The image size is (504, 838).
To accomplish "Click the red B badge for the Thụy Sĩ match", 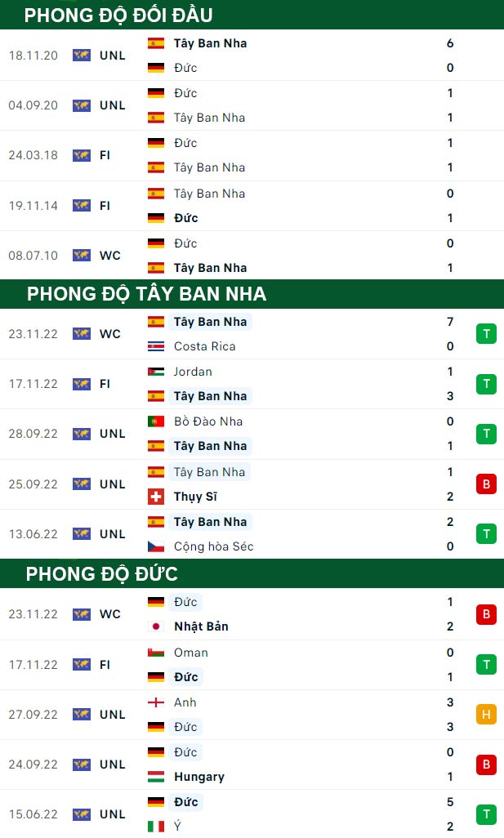I will [486, 484].
